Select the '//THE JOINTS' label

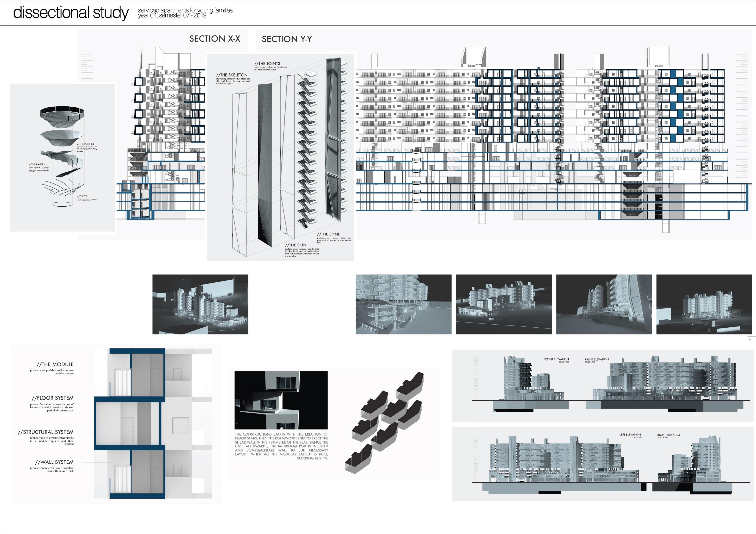click(x=267, y=64)
